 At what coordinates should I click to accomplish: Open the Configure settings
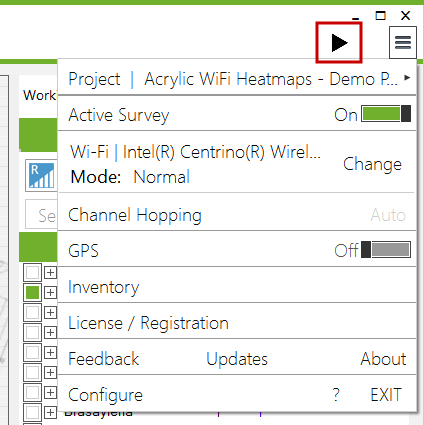coord(105,395)
